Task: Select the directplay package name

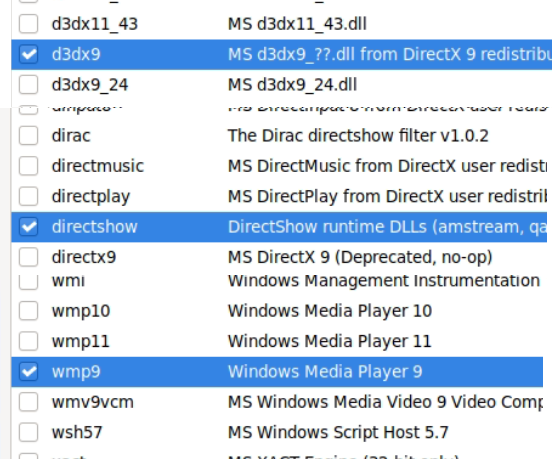Action: (91, 196)
